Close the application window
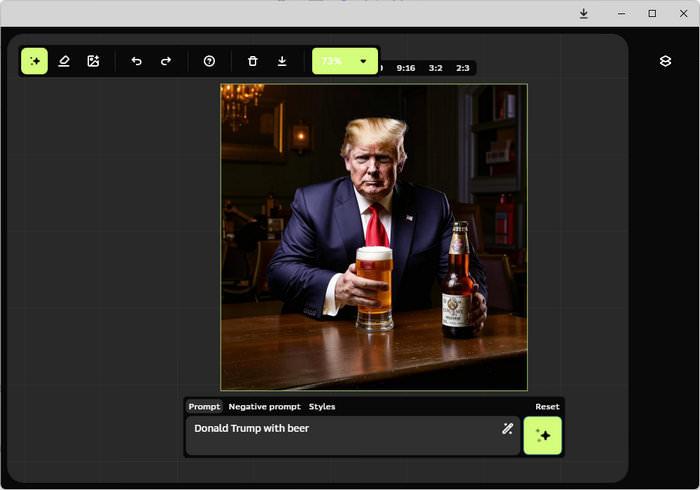700x490 pixels. tap(683, 13)
